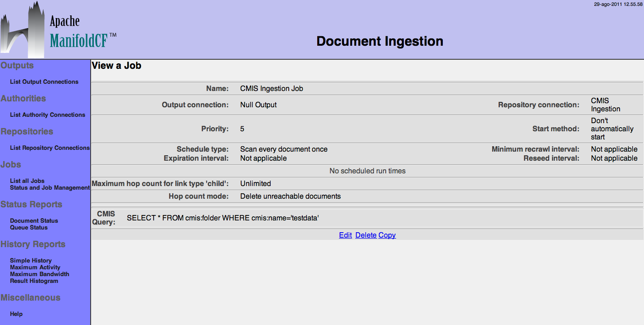Screen dimensions: 644x325
Task: View the Queue Status report
Action: 29,228
